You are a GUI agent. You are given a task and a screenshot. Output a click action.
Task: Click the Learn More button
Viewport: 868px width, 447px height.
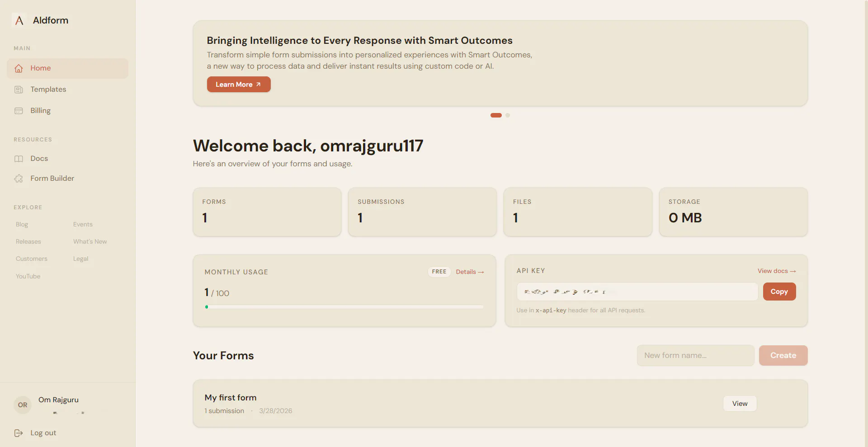[239, 85]
